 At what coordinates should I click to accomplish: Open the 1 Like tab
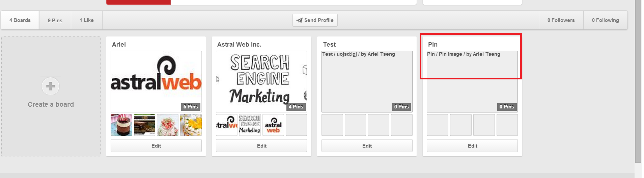click(87, 20)
